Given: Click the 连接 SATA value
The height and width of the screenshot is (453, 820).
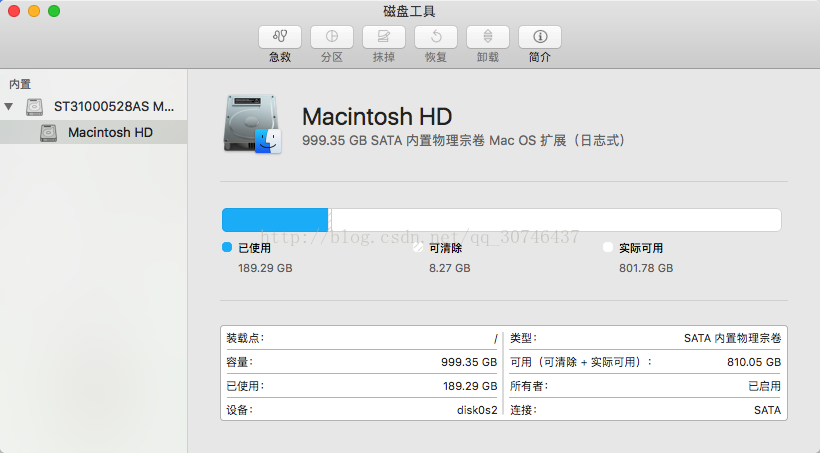Looking at the screenshot, I should pos(767,410).
